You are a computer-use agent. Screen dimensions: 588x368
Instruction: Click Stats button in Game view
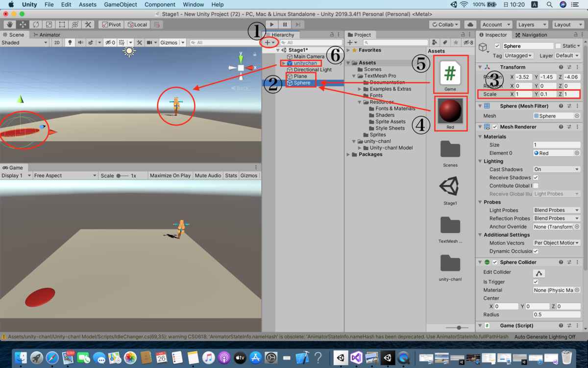tap(231, 176)
